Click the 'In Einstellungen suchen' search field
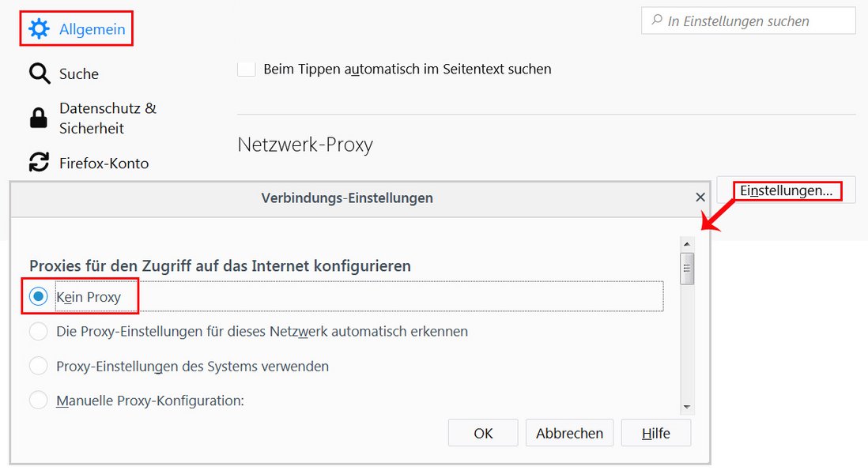 755,21
